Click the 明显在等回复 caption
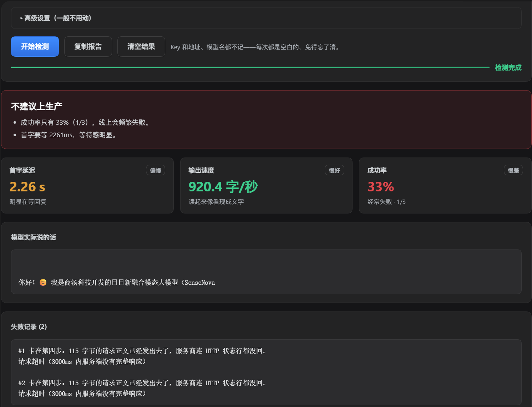Viewport: 532px width, 407px height. (x=28, y=202)
